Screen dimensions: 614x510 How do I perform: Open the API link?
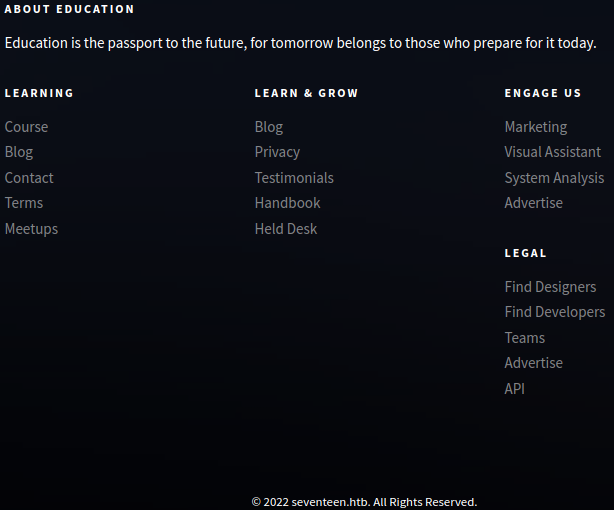coord(515,389)
